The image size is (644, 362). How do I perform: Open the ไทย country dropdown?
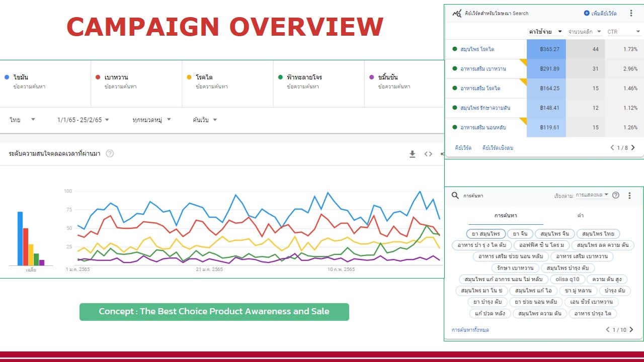22,120
